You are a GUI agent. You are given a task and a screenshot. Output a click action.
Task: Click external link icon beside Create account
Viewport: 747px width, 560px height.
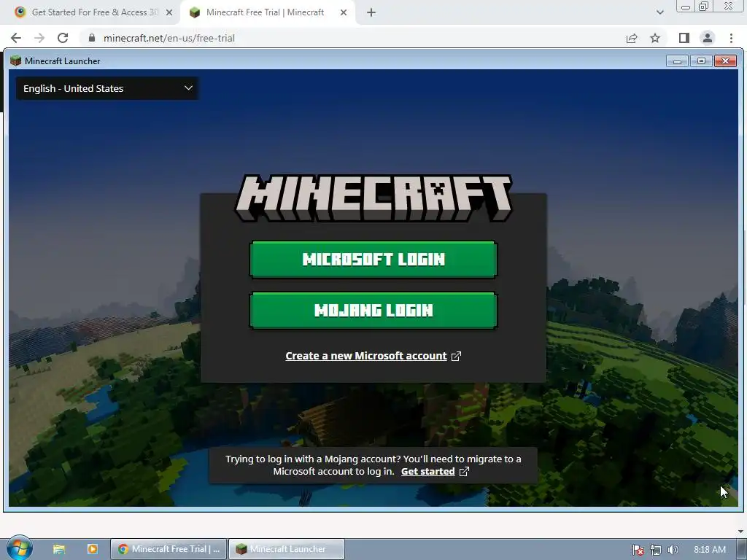coord(456,356)
